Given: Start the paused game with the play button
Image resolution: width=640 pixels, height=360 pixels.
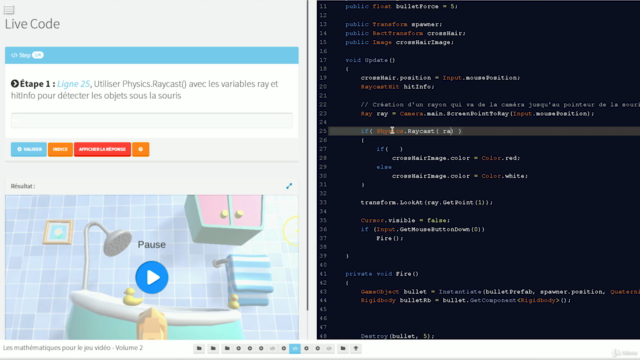Looking at the screenshot, I should tap(152, 277).
